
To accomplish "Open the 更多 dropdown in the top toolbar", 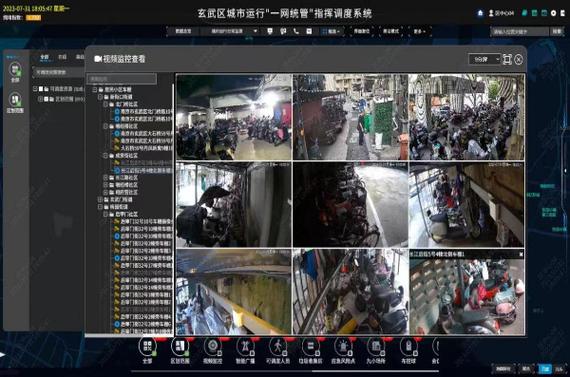I will (419, 31).
